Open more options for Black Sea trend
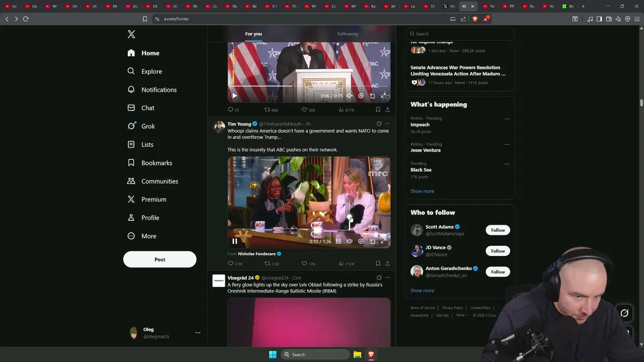The width and height of the screenshot is (644, 362). coord(507,164)
